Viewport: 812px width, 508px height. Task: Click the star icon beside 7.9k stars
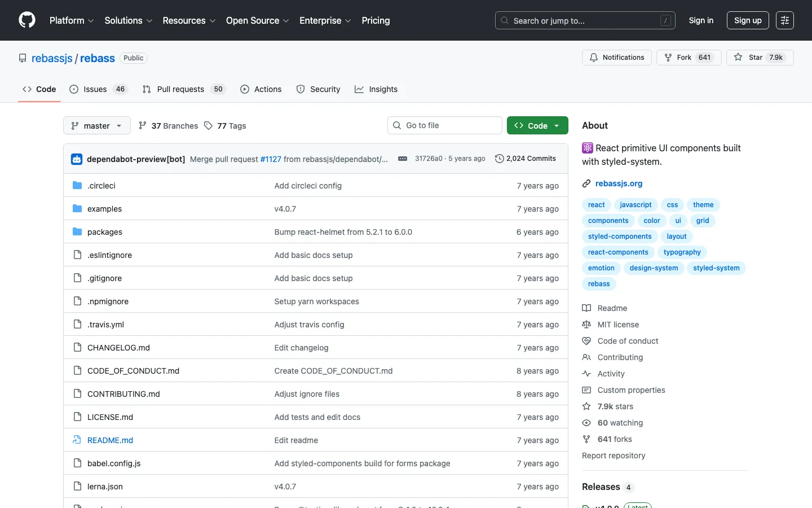pyautogui.click(x=586, y=406)
